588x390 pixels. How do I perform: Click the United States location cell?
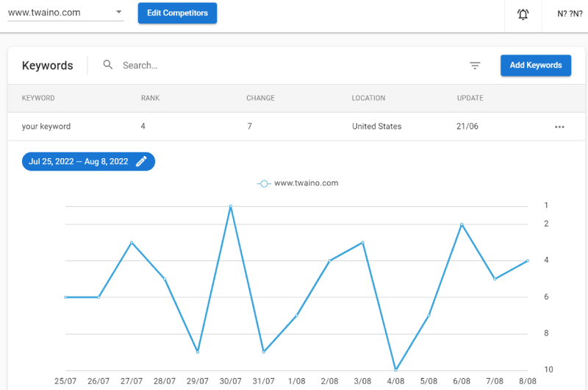pos(376,126)
